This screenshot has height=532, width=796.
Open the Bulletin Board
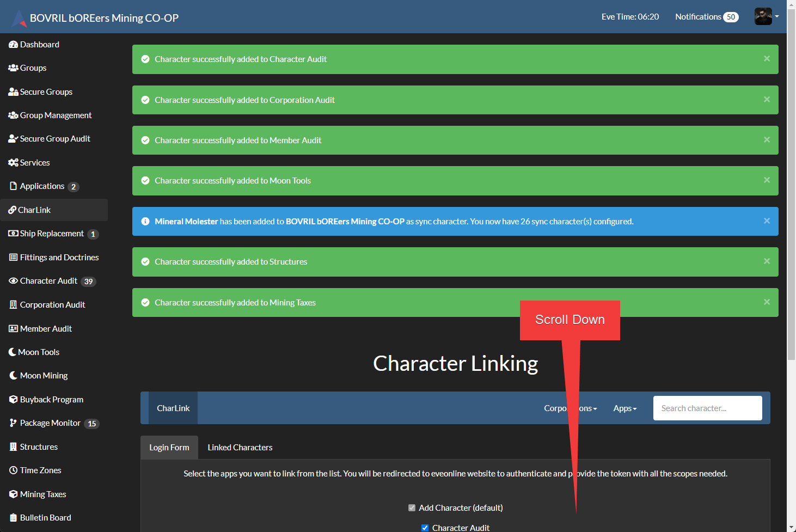(45, 517)
